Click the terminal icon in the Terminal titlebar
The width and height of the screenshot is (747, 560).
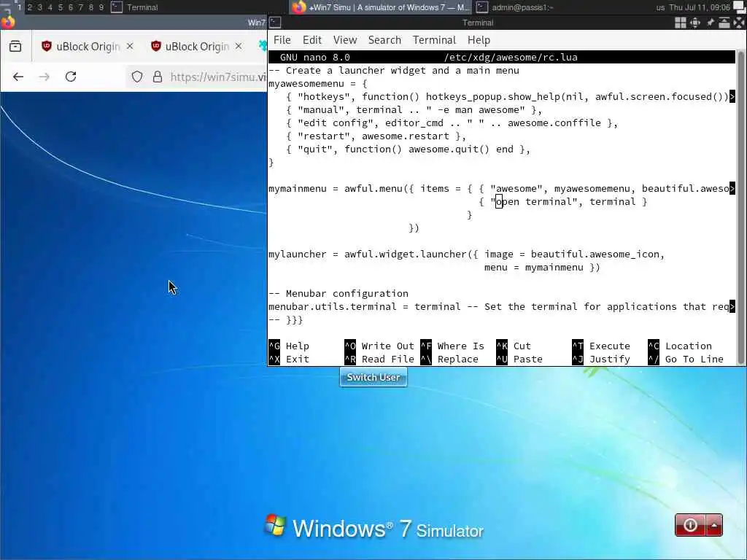tap(275, 23)
